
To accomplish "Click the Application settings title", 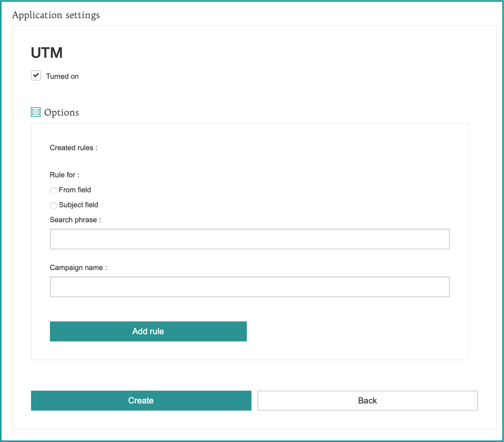I will 56,15.
